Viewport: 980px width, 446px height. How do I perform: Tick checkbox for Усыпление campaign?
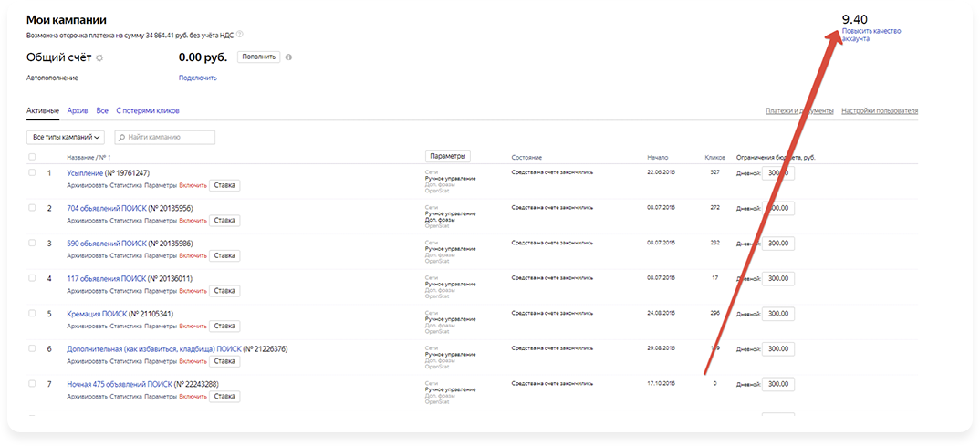[32, 172]
